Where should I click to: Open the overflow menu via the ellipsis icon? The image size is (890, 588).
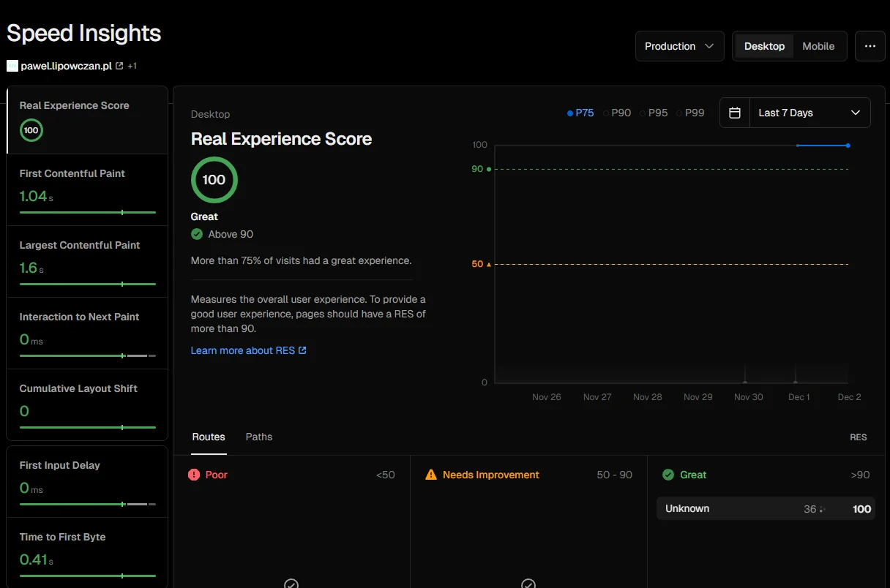pyautogui.click(x=870, y=45)
